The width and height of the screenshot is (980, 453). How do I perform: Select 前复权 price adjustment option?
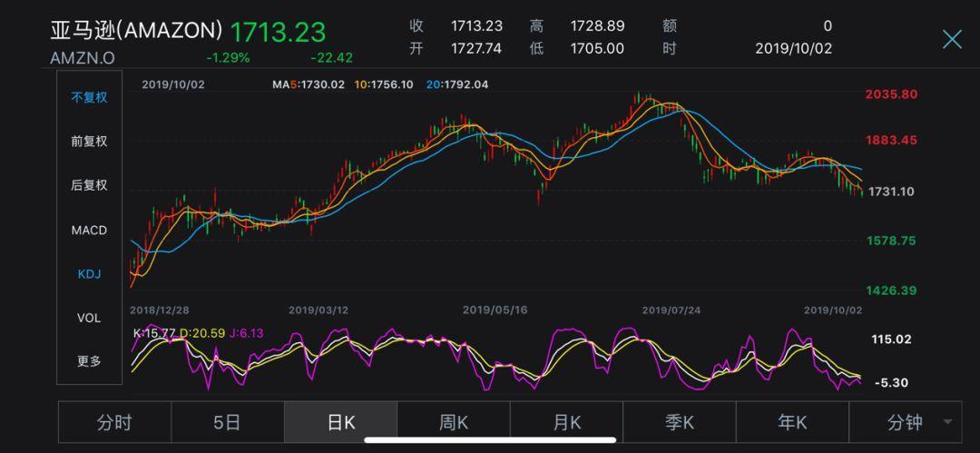click(x=89, y=141)
